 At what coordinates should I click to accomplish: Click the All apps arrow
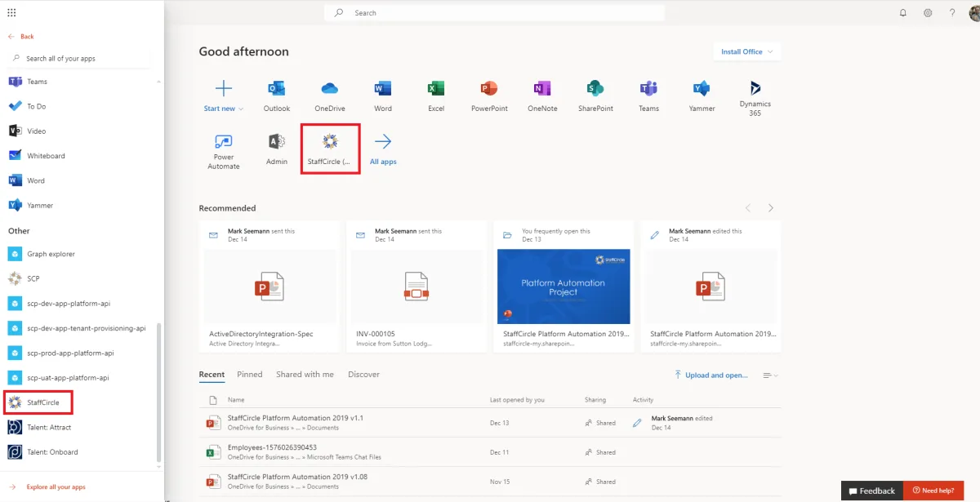[383, 149]
